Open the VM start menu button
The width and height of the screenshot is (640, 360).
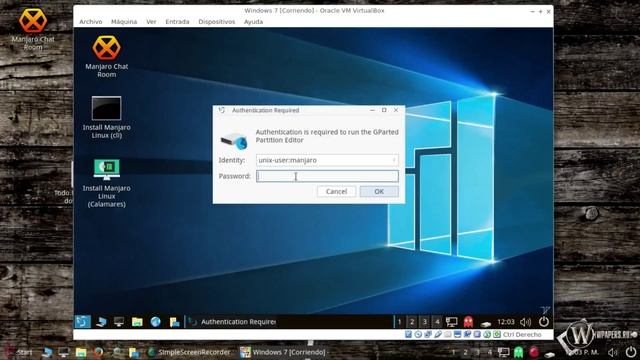point(82,322)
